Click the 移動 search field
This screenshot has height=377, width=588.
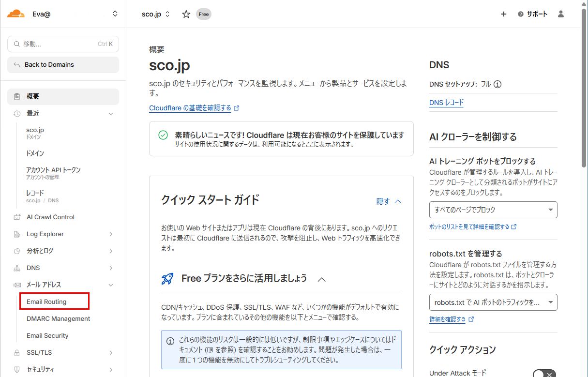63,44
